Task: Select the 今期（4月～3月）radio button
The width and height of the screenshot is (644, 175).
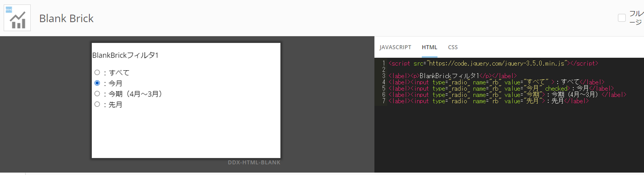Action: point(97,94)
